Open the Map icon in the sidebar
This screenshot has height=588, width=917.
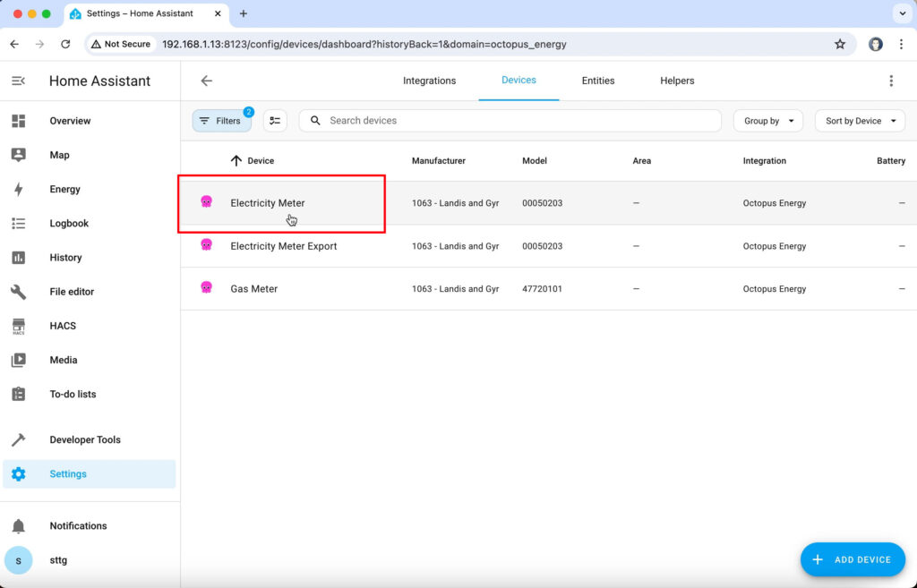[x=19, y=155]
